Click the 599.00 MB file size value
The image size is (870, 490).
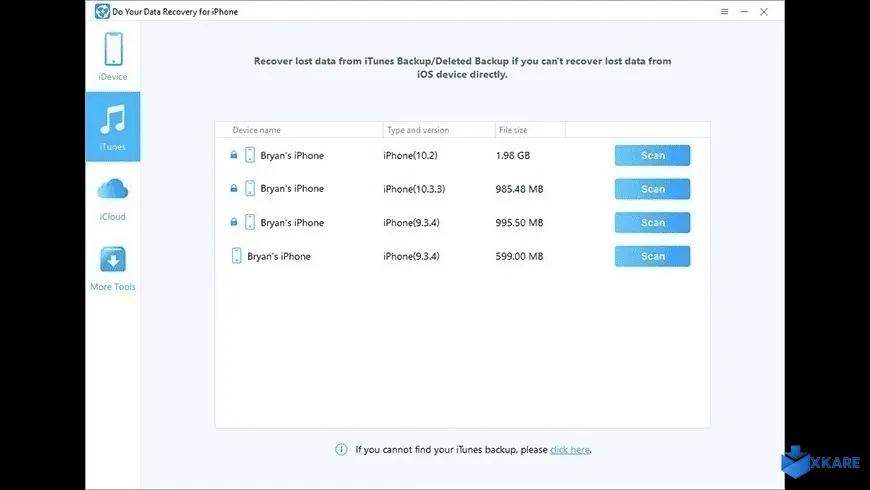pyautogui.click(x=519, y=256)
